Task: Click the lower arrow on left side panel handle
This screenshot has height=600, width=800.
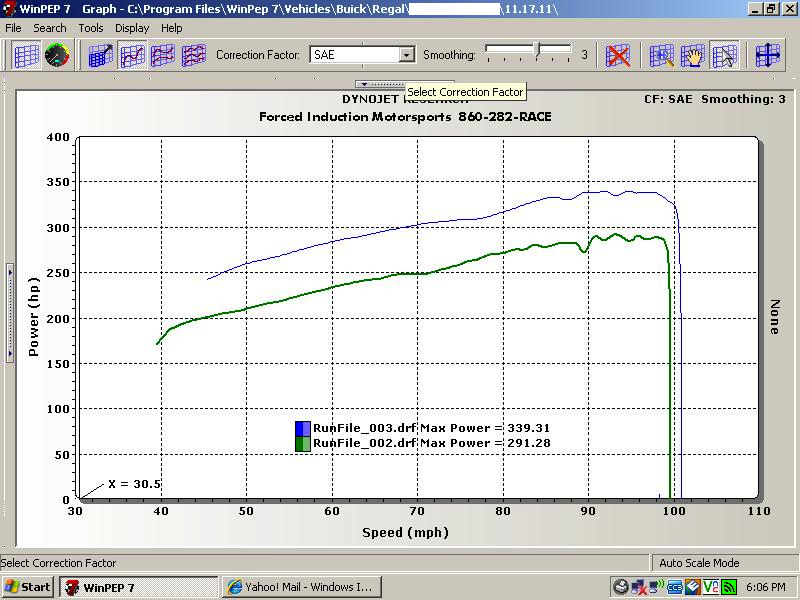Action: point(10,353)
